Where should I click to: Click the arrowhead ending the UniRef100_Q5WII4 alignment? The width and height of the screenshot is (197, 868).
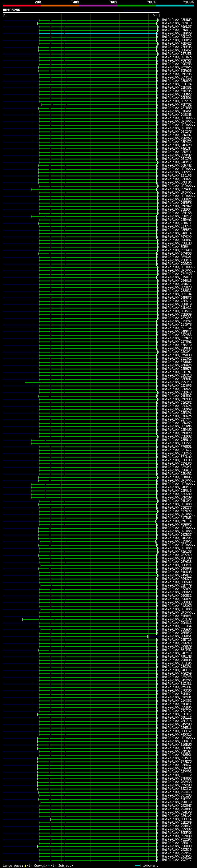click(x=156, y=521)
